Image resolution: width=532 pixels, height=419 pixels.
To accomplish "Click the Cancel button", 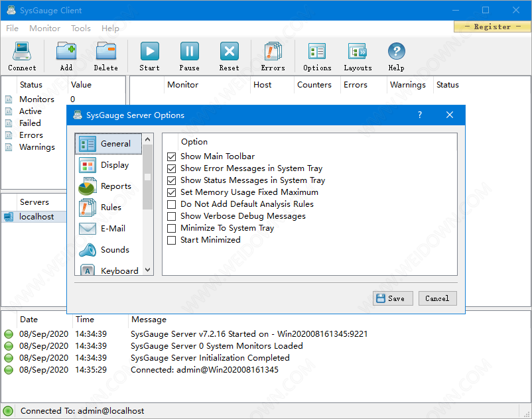I will pos(437,298).
